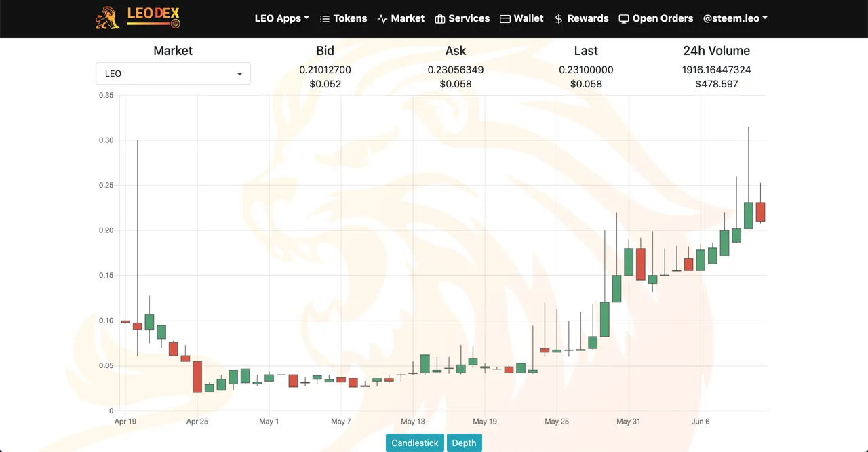This screenshot has width=868, height=452.
Task: Click the Tokens list icon
Action: (325, 19)
